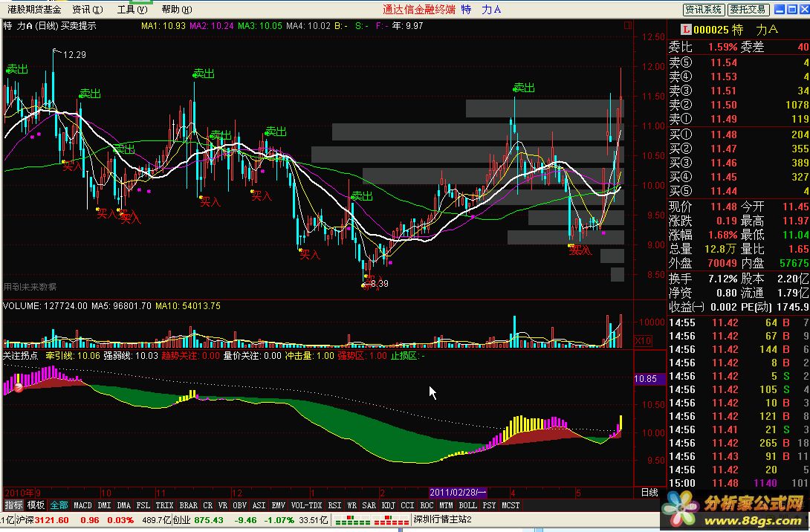The image size is (810, 532).
Task: Switch indicator to PSY
Action: (x=489, y=505)
